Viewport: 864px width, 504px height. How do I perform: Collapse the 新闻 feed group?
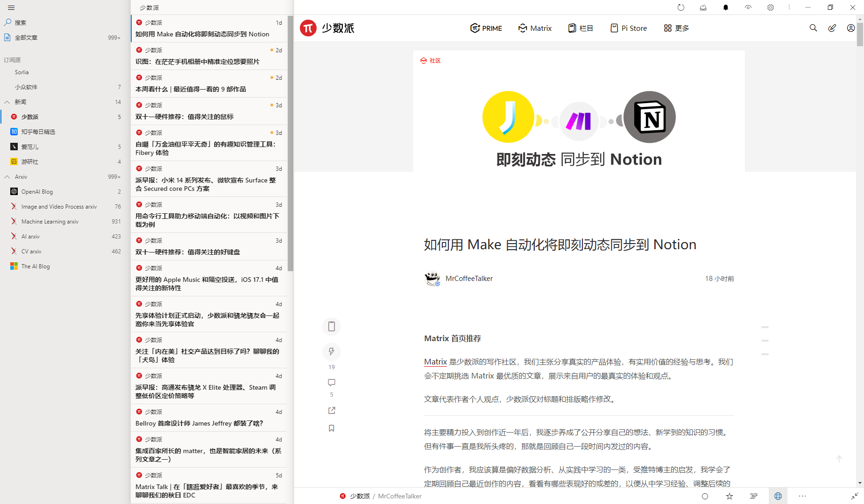pyautogui.click(x=7, y=102)
